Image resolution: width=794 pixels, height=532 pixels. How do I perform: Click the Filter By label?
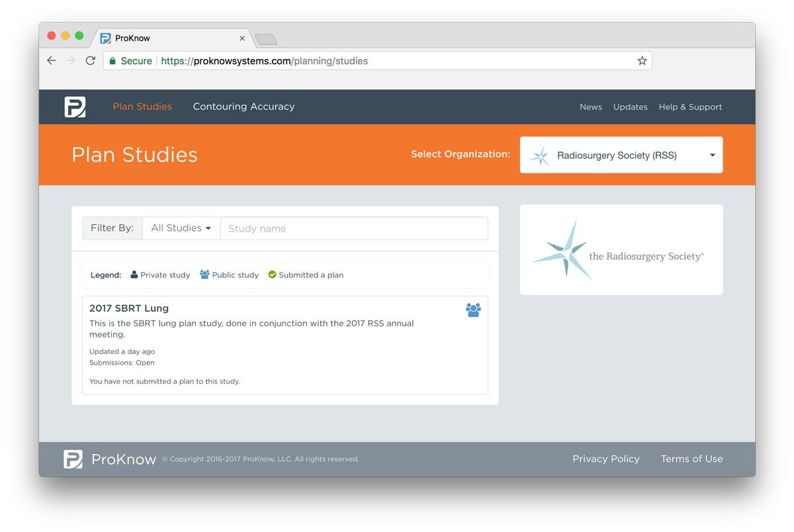point(112,228)
